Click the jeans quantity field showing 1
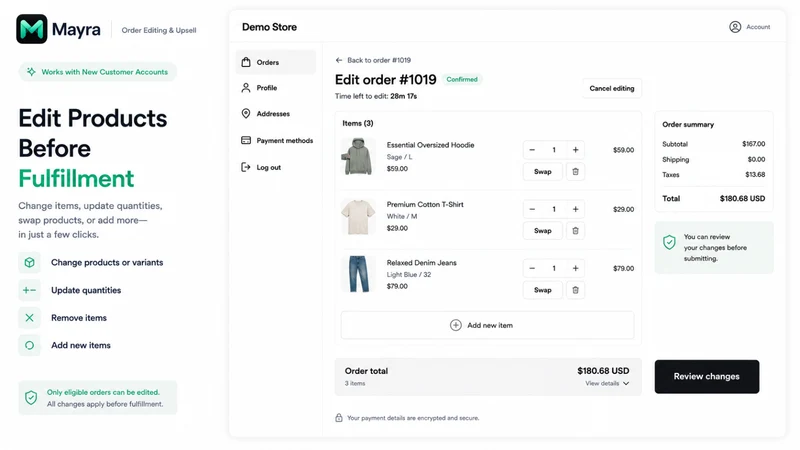The width and height of the screenshot is (800, 450). tap(554, 268)
